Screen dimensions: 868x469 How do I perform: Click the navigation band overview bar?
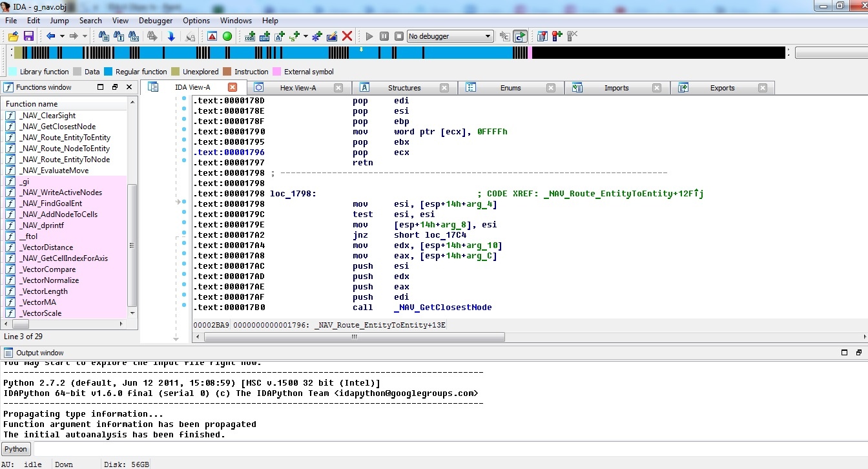pyautogui.click(x=399, y=53)
